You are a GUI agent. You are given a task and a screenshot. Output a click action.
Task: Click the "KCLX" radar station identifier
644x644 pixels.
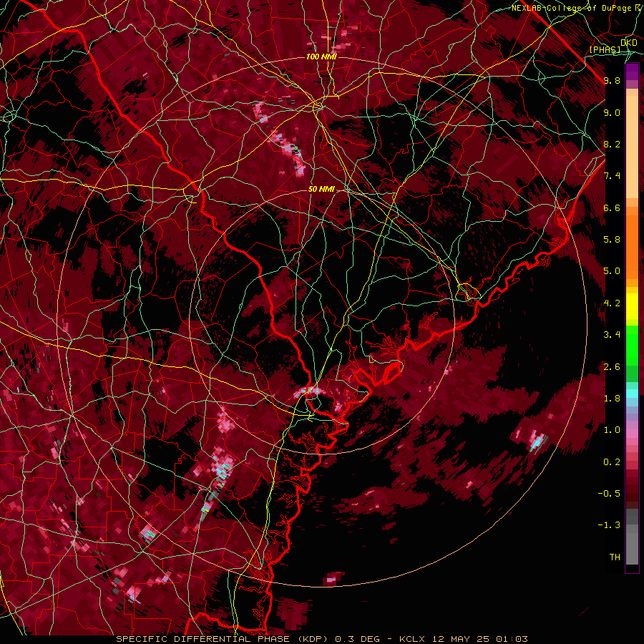(413, 639)
